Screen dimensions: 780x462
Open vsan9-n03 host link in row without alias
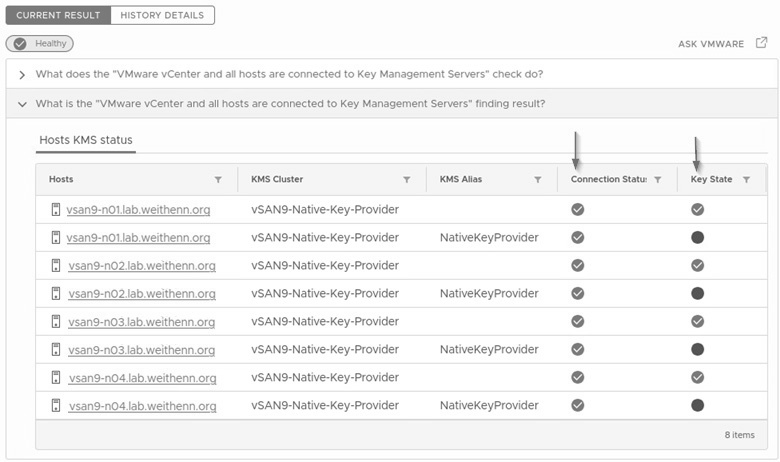[x=142, y=322]
